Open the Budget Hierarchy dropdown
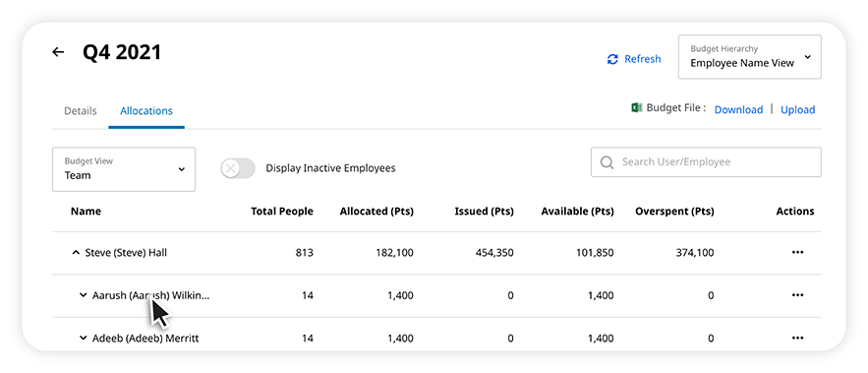This screenshot has height=373, width=868. pyautogui.click(x=749, y=56)
